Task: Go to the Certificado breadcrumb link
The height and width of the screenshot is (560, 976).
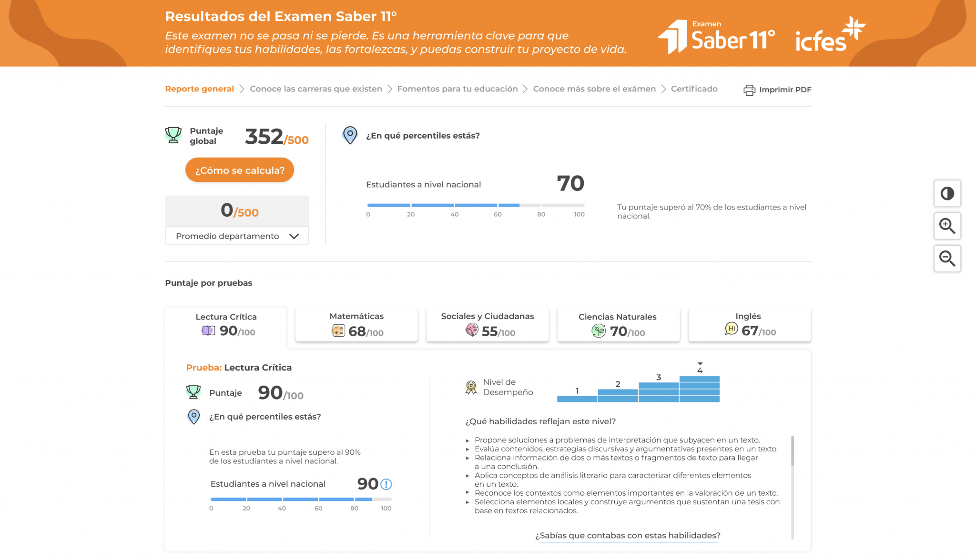Action: 694,89
